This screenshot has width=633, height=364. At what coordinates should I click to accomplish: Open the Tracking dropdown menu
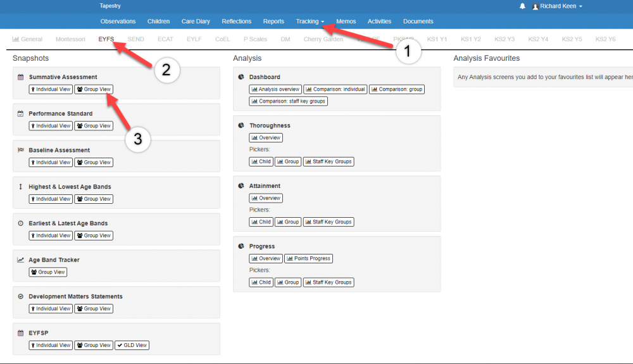[310, 22]
